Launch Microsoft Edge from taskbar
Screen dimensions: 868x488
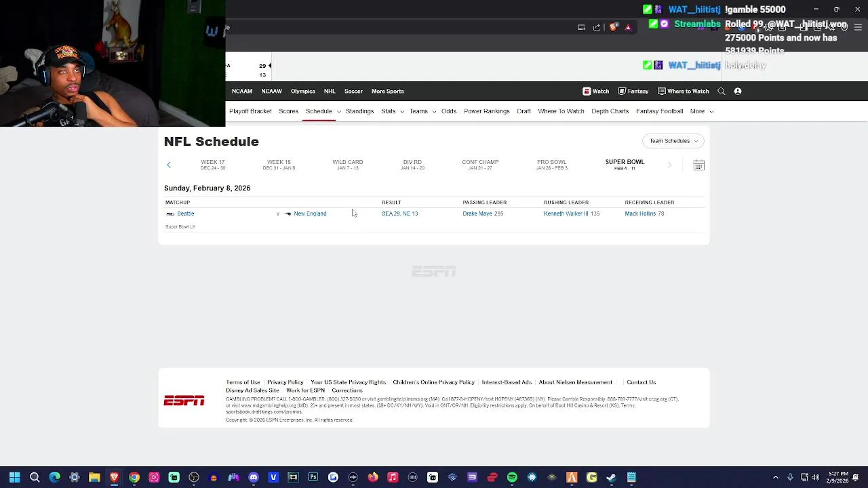pyautogui.click(x=54, y=477)
